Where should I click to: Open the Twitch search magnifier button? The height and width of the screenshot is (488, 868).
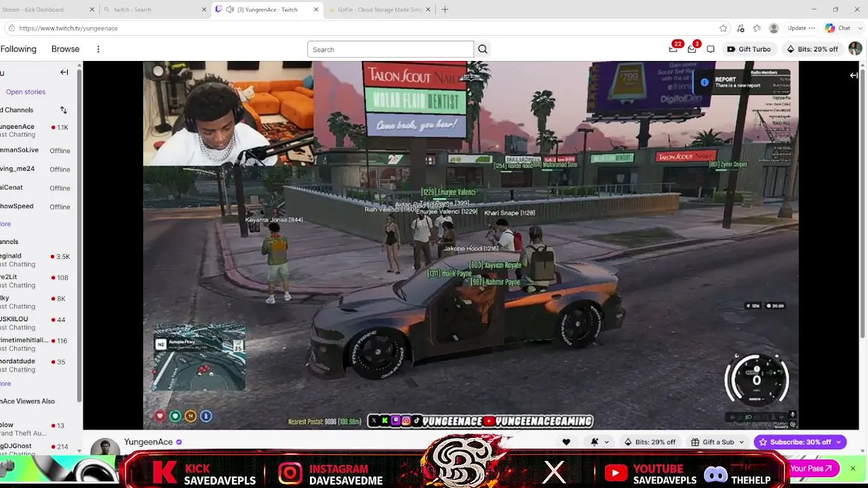click(x=483, y=49)
